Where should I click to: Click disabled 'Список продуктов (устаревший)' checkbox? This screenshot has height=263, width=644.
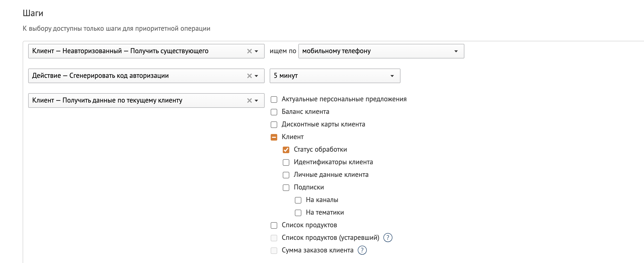coord(274,238)
